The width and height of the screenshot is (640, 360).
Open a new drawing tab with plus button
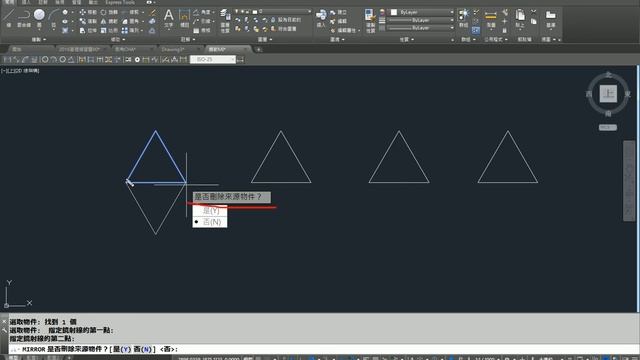258,50
